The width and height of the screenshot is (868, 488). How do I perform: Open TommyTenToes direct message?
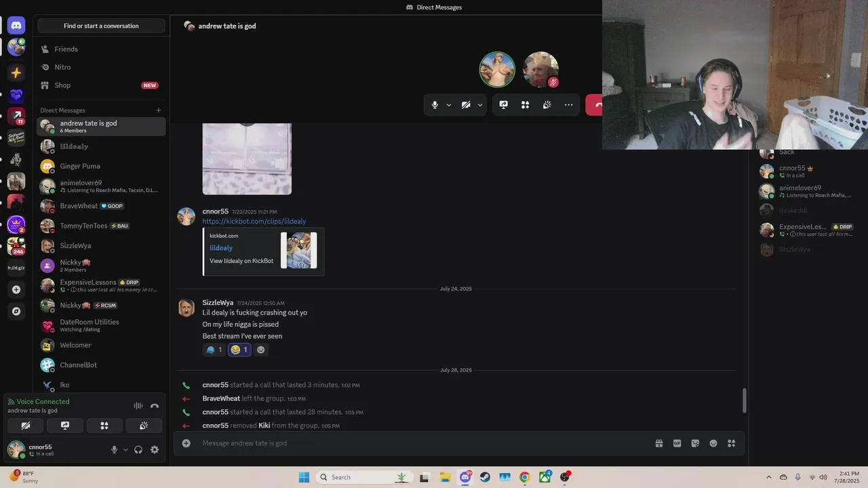click(x=101, y=226)
